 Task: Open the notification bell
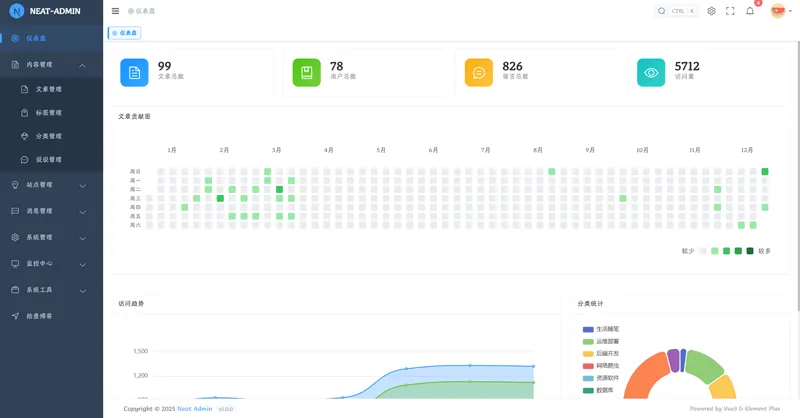[750, 11]
